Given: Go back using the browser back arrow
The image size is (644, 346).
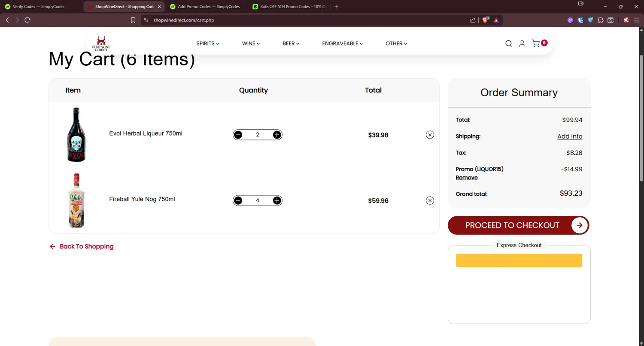Looking at the screenshot, I should [x=7, y=20].
